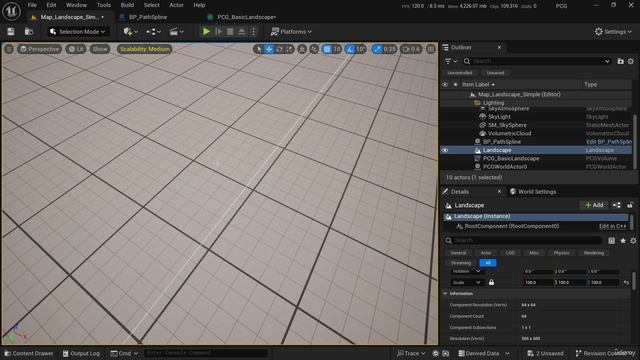This screenshot has width=640, height=360.
Task: Toggle scale snapping
Action: [377, 49]
